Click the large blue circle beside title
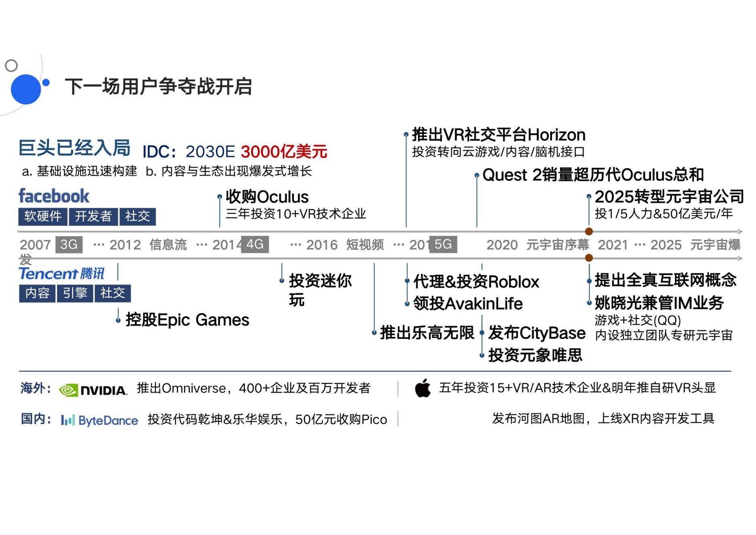756x535 pixels. 26,89
